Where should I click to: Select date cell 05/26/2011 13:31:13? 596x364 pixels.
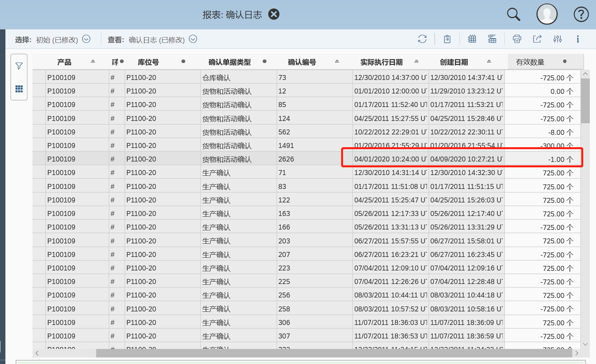pyautogui.click(x=391, y=227)
